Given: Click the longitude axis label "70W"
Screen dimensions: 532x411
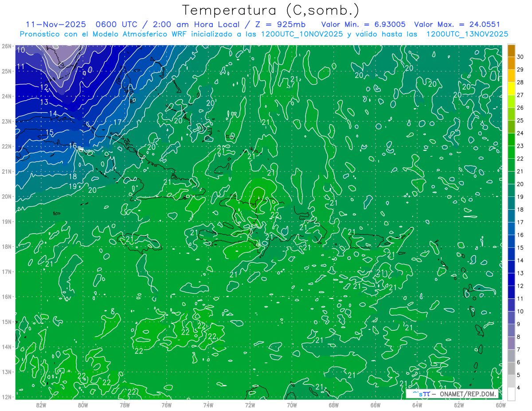Looking at the screenshot, I should (x=292, y=405).
